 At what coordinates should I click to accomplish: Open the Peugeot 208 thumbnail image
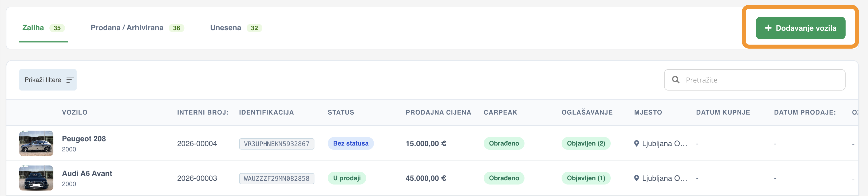(x=36, y=143)
